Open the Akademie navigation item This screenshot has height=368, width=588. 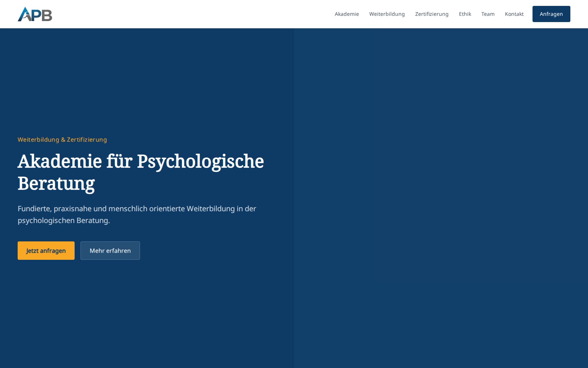point(347,14)
